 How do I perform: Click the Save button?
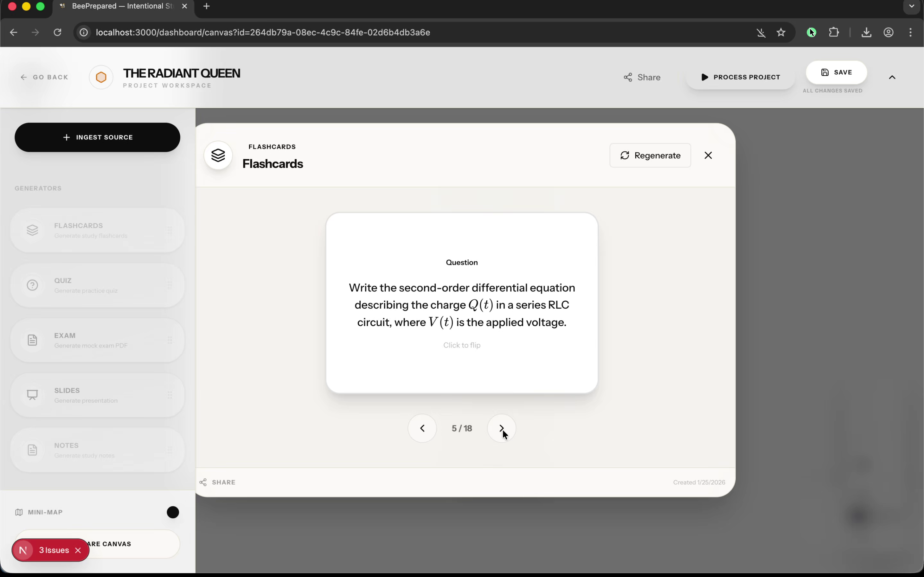coord(836,72)
